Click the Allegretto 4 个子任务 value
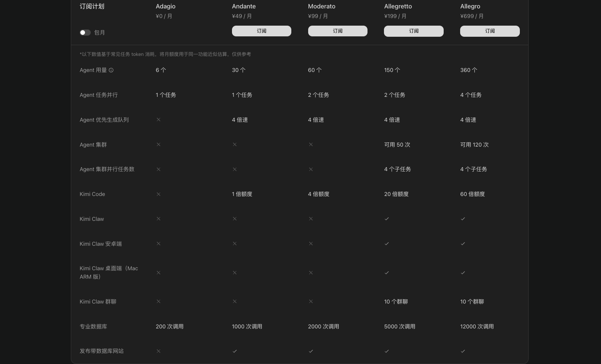 [397, 169]
